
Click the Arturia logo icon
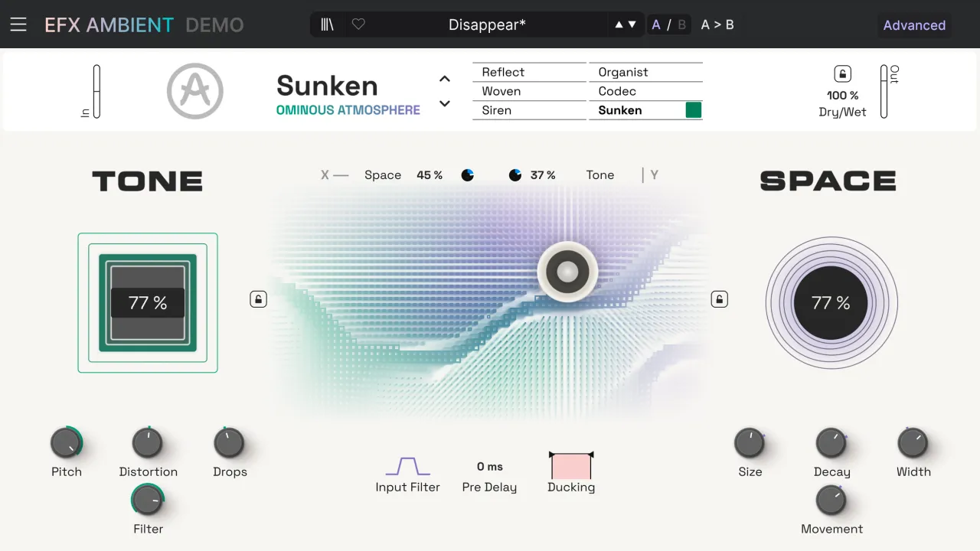pos(195,91)
